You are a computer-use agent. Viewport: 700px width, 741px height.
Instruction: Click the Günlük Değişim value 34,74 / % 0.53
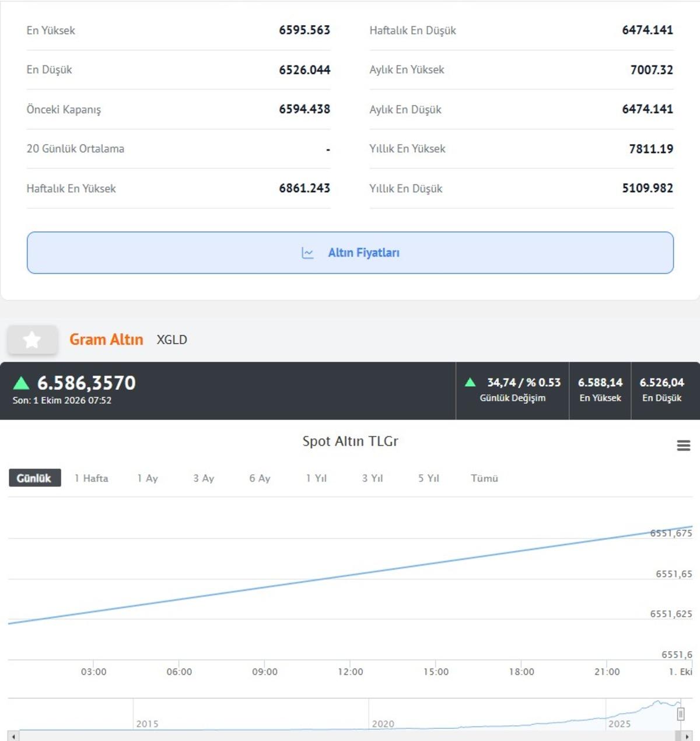point(524,382)
